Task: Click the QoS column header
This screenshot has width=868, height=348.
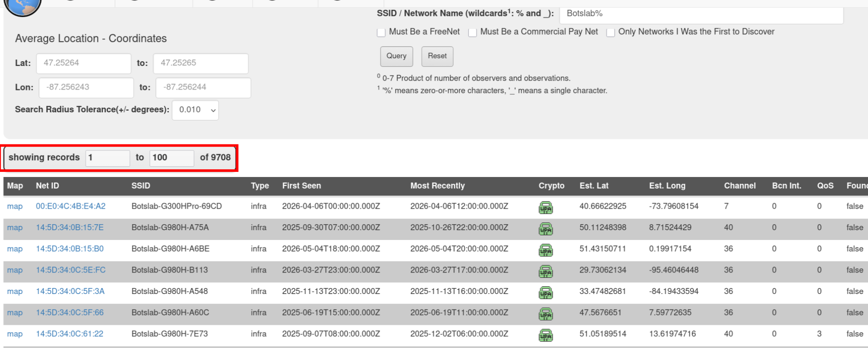Action: click(825, 186)
